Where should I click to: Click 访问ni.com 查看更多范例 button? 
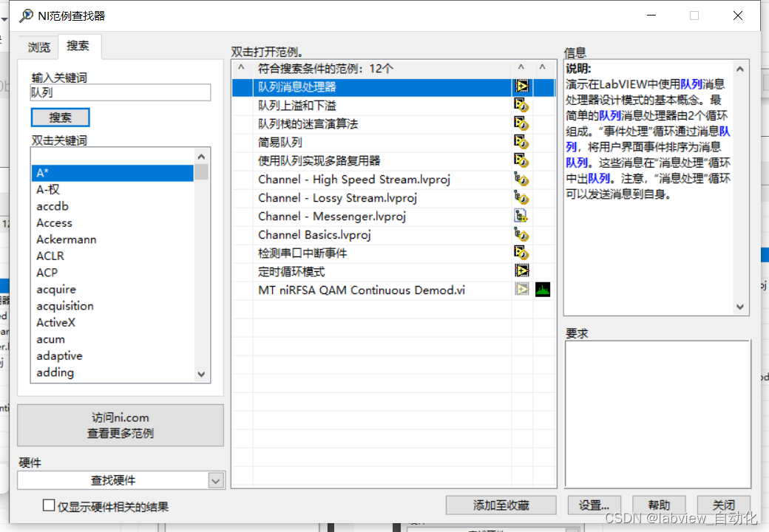[121, 425]
